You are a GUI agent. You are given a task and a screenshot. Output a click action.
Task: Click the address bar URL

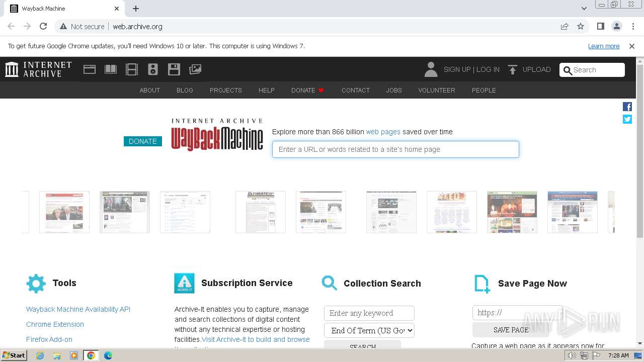(x=137, y=26)
